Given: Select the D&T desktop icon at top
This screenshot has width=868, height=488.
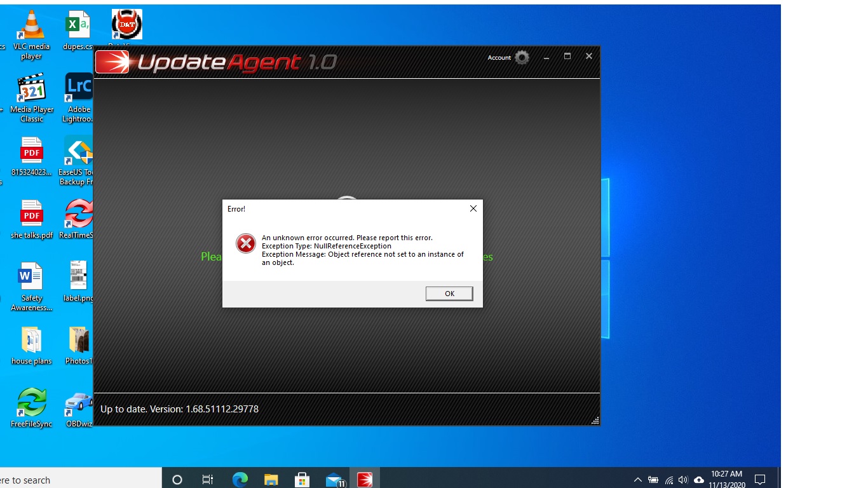Looking at the screenshot, I should point(126,25).
